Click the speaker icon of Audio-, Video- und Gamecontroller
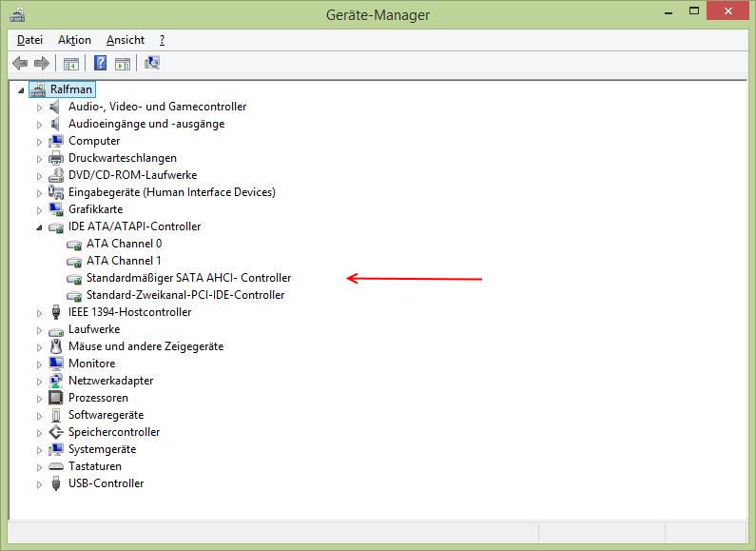This screenshot has height=551, width=756. pos(55,107)
